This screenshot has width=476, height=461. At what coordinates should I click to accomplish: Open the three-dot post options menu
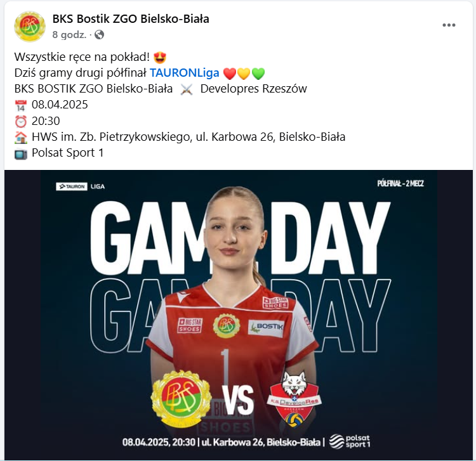pos(449,25)
